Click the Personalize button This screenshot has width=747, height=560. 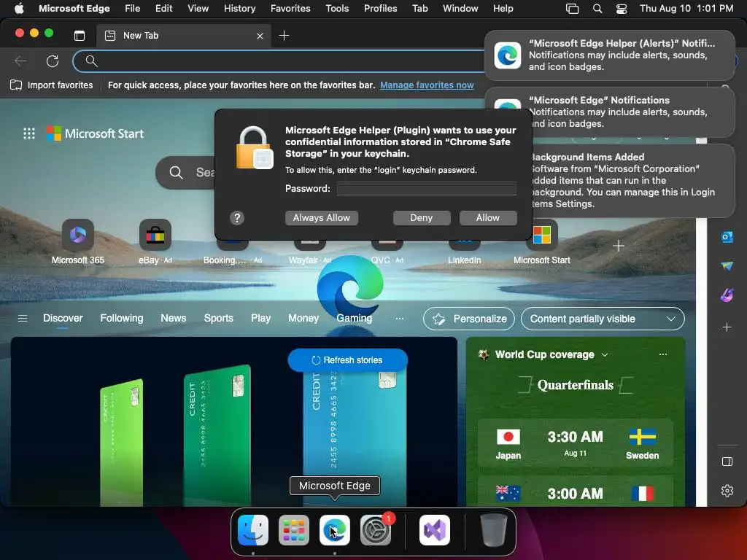pyautogui.click(x=469, y=319)
